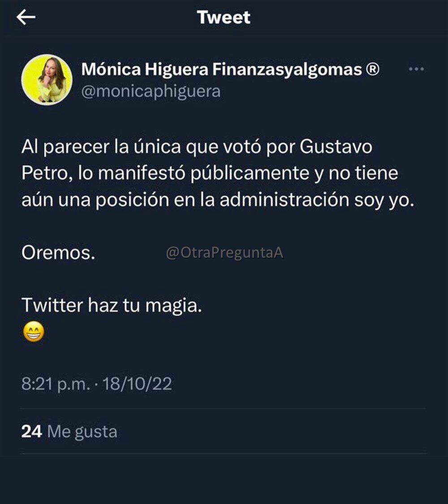Image resolution: width=448 pixels, height=504 pixels.
Task: Click the @OtraPreguntaA watermark
Action: [x=224, y=253]
